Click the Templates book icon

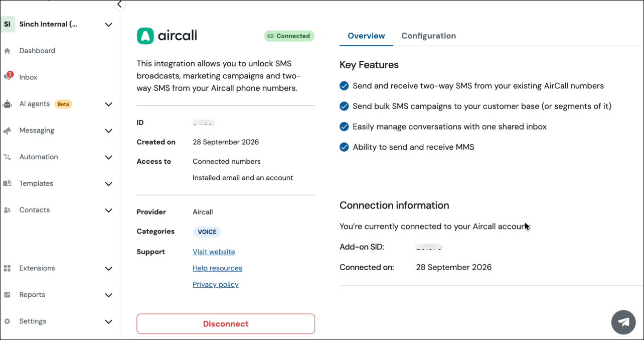click(7, 183)
